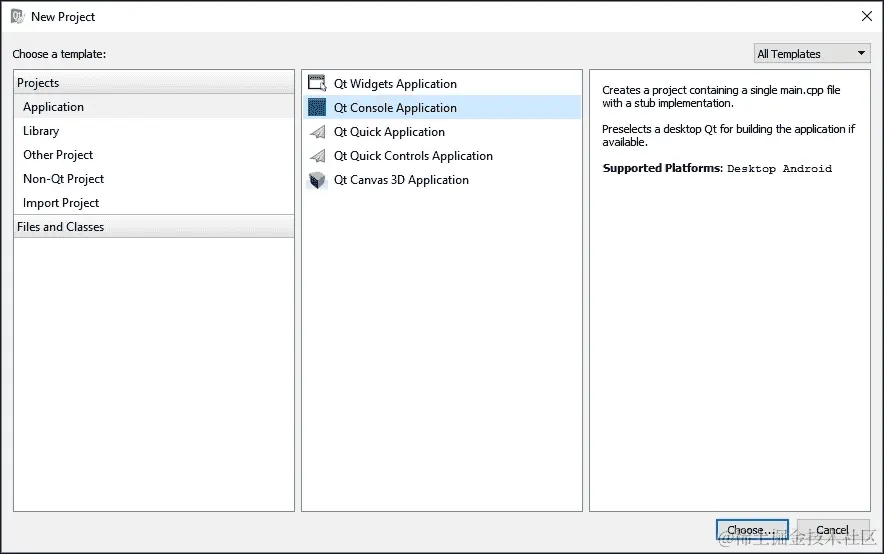Choose the Other Project category
This screenshot has width=884, height=554.
(x=154, y=155)
